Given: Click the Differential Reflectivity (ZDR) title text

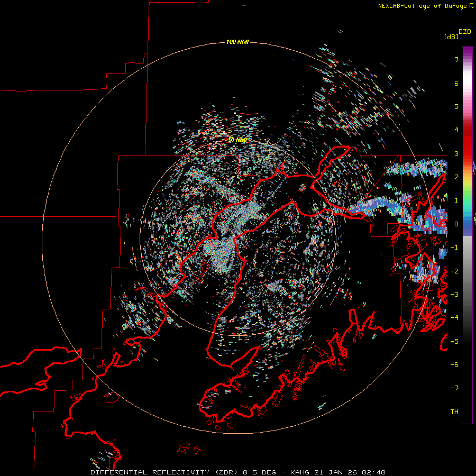Looking at the screenshot, I should (166, 472).
